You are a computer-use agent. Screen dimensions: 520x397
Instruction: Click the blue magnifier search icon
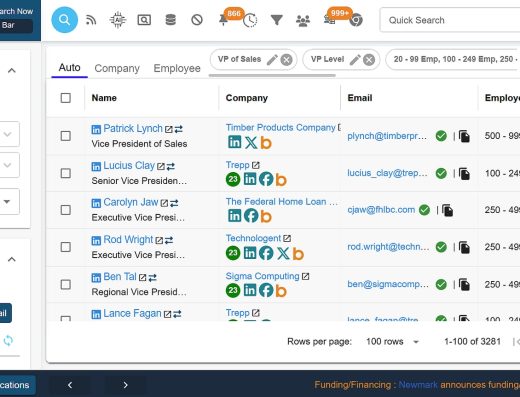pyautogui.click(x=64, y=20)
